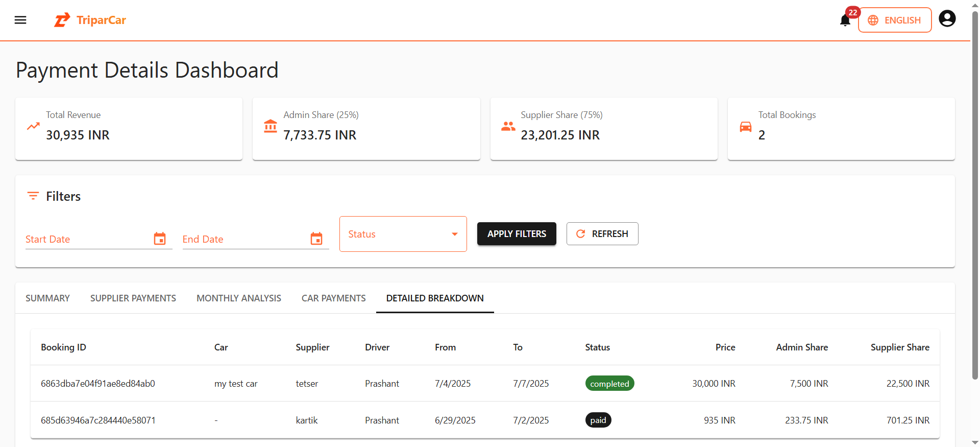Click the Refresh button
Screen dimensions: 980x447
coord(602,234)
